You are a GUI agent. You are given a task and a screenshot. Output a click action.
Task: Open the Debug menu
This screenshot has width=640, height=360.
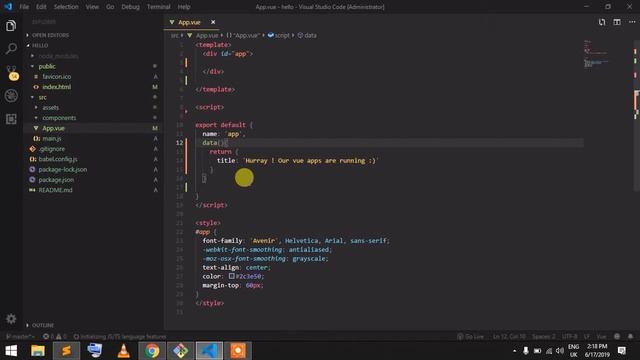(x=130, y=7)
